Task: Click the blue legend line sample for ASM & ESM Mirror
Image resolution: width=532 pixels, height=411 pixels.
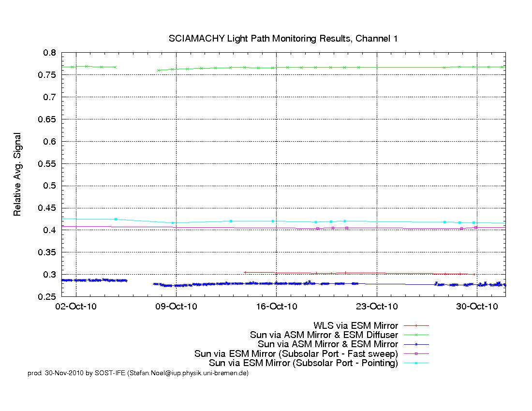Action: pyautogui.click(x=416, y=344)
